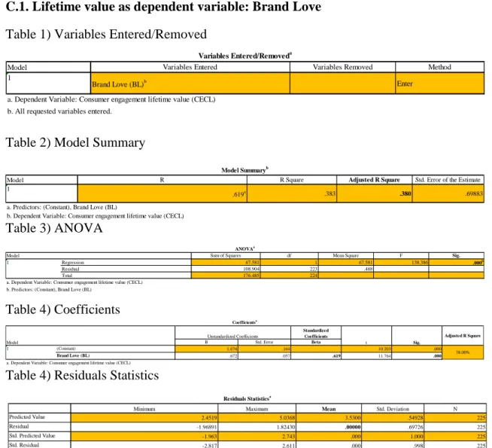
Task: Click the total sum of squares '176.485'
Action: click(x=251, y=276)
